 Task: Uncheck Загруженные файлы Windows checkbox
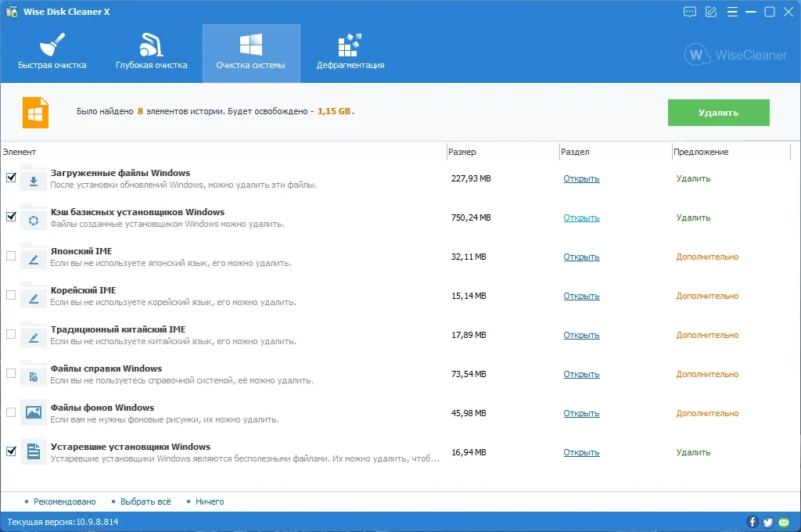pyautogui.click(x=11, y=178)
